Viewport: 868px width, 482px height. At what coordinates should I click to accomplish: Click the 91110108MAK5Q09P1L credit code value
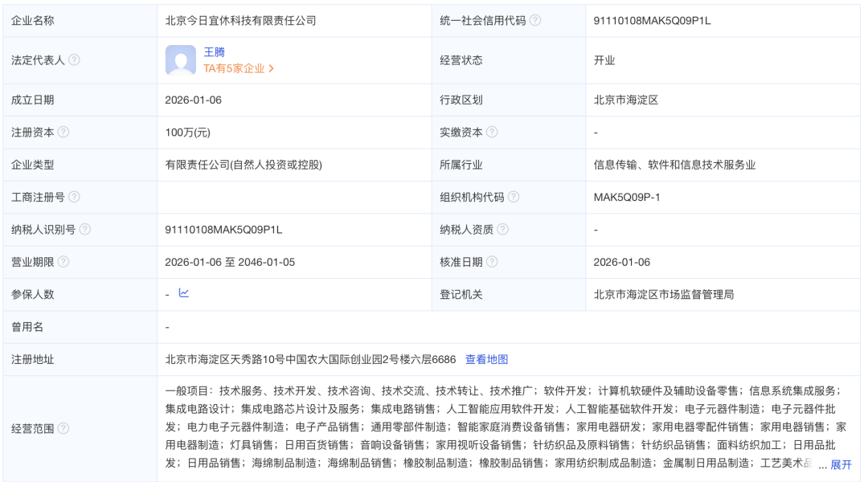click(x=652, y=21)
